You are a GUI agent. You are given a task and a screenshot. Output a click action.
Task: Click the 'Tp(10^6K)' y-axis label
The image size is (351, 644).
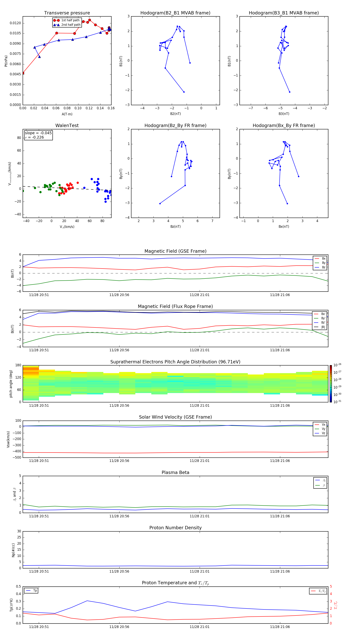pos(11,605)
